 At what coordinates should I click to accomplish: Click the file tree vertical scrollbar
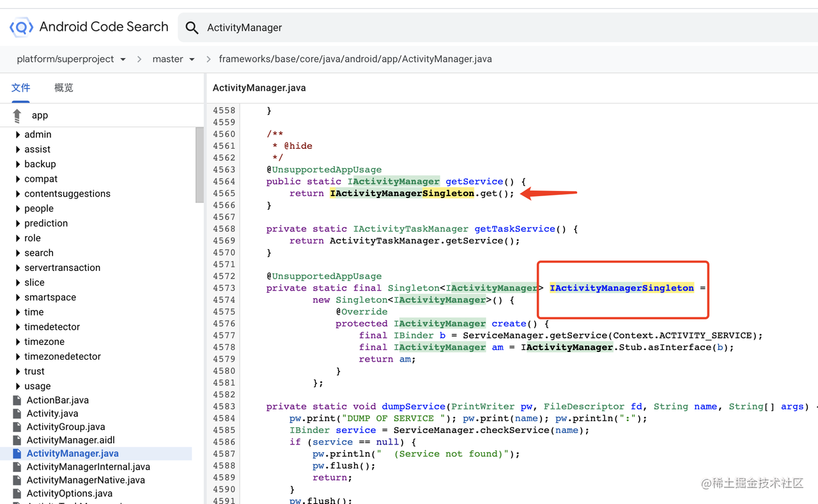tap(199, 165)
